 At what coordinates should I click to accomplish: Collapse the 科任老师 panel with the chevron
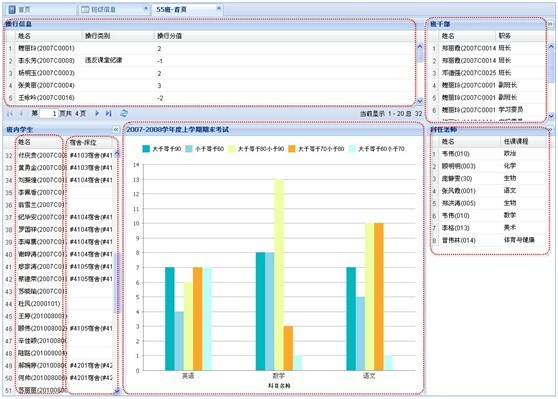tap(550, 129)
